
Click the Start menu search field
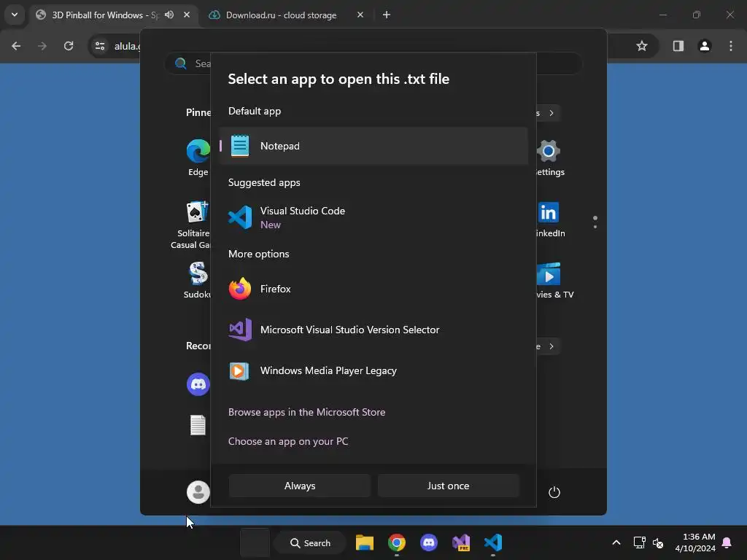point(373,63)
